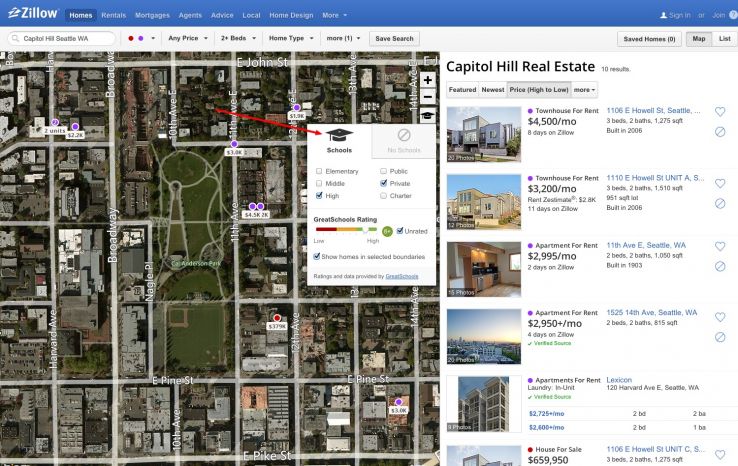
Task: Click the Save Search button
Action: pyautogui.click(x=394, y=39)
